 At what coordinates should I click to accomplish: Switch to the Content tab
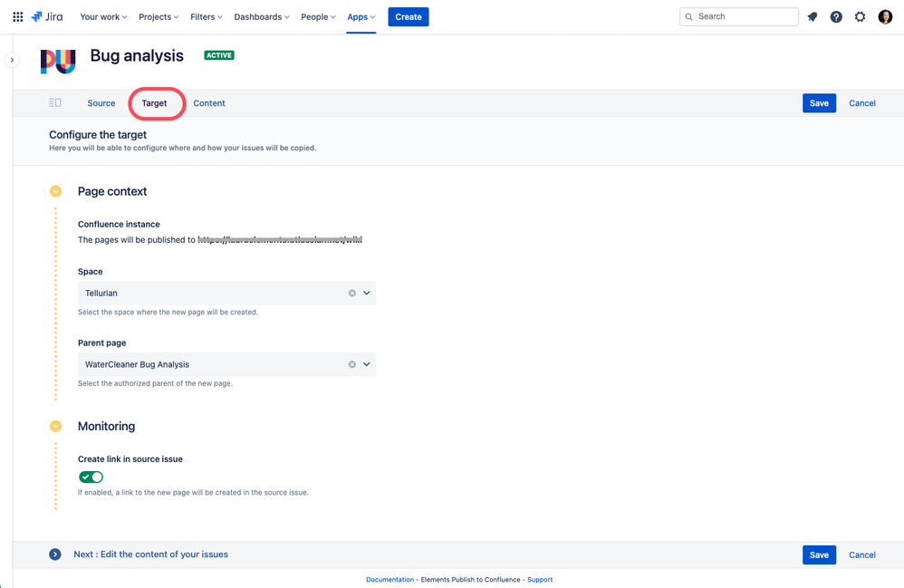pyautogui.click(x=209, y=102)
